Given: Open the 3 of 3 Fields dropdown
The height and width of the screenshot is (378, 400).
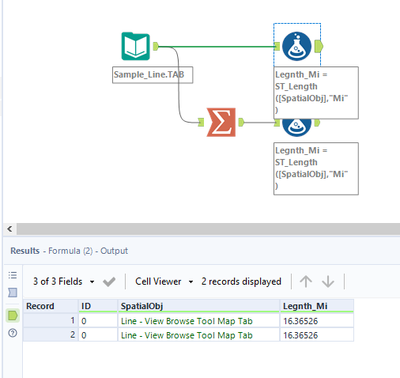Looking at the screenshot, I should [x=63, y=282].
